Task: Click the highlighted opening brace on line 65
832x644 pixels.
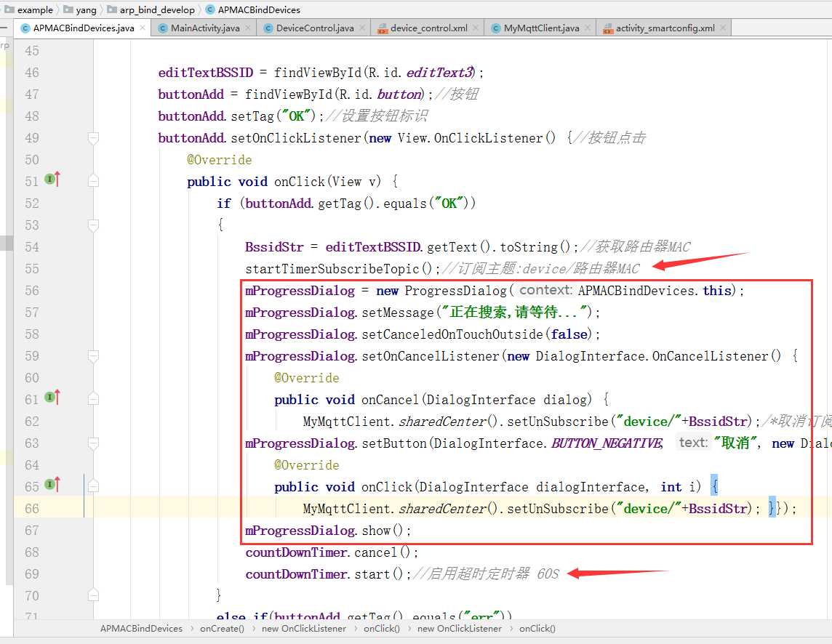Action: 714,486
